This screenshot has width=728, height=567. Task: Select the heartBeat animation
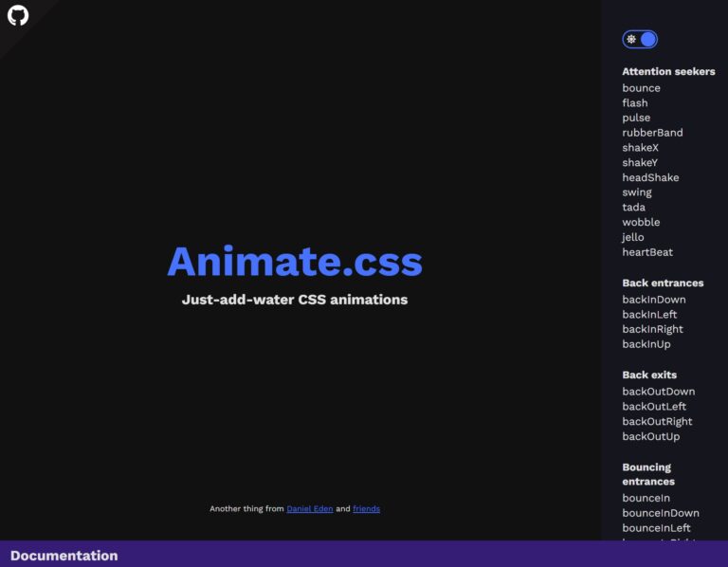(x=647, y=252)
